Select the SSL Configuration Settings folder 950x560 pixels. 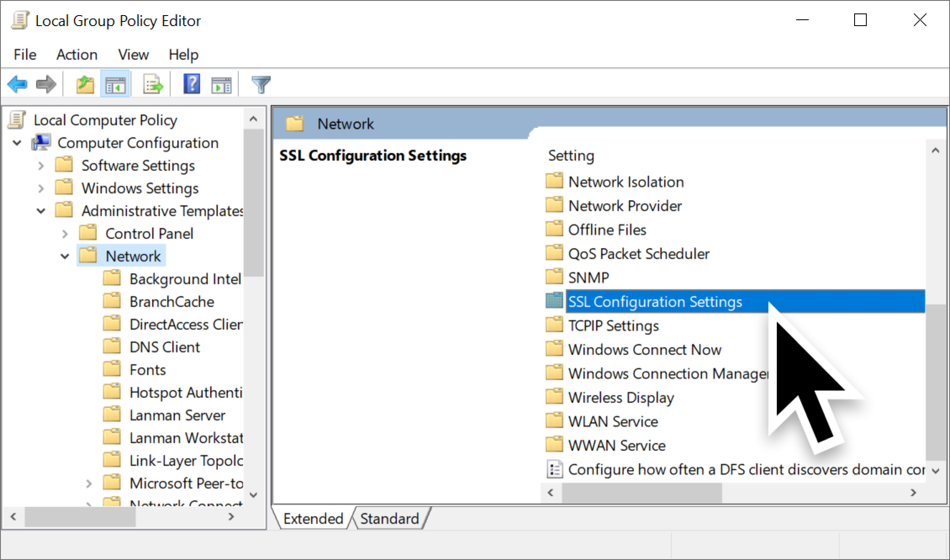coord(655,301)
